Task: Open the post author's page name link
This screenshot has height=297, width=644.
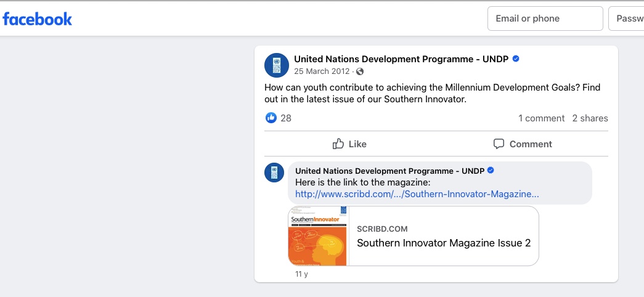Action: point(401,59)
